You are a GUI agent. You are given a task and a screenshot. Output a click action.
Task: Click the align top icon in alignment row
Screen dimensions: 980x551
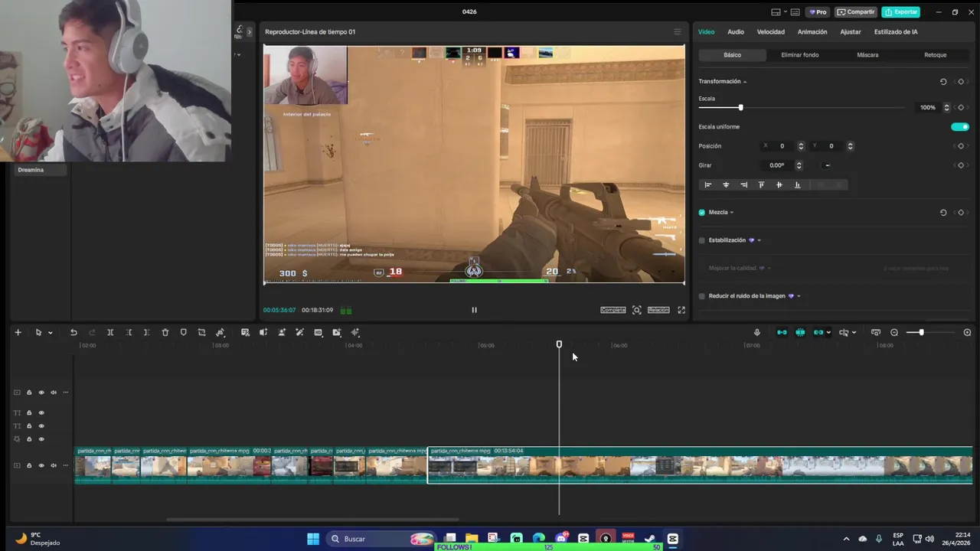click(x=761, y=184)
